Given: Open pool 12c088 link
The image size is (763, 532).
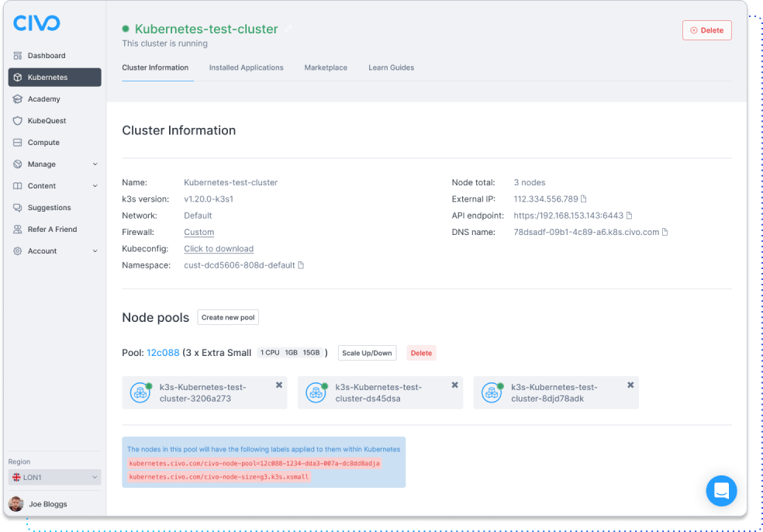Looking at the screenshot, I should pyautogui.click(x=163, y=353).
